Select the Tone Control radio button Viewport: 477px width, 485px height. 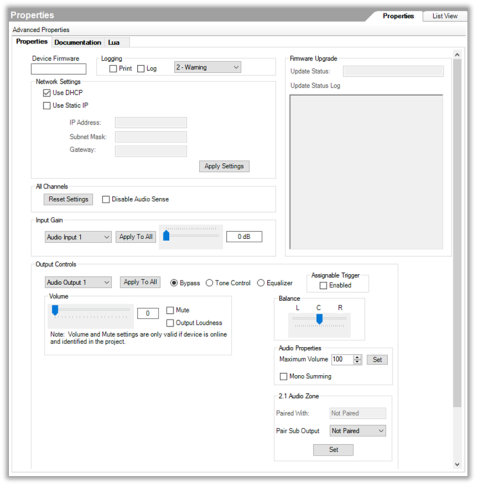[209, 283]
